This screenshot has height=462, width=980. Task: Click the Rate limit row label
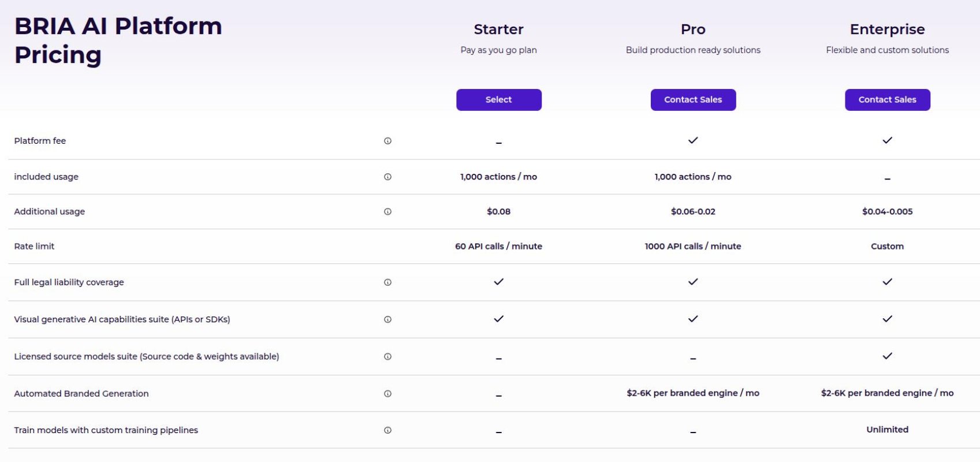(x=34, y=246)
